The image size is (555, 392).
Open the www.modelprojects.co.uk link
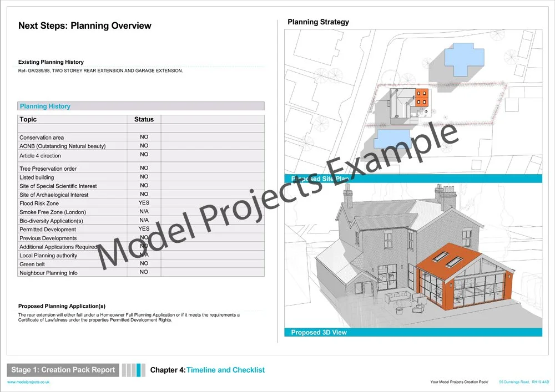27,383
